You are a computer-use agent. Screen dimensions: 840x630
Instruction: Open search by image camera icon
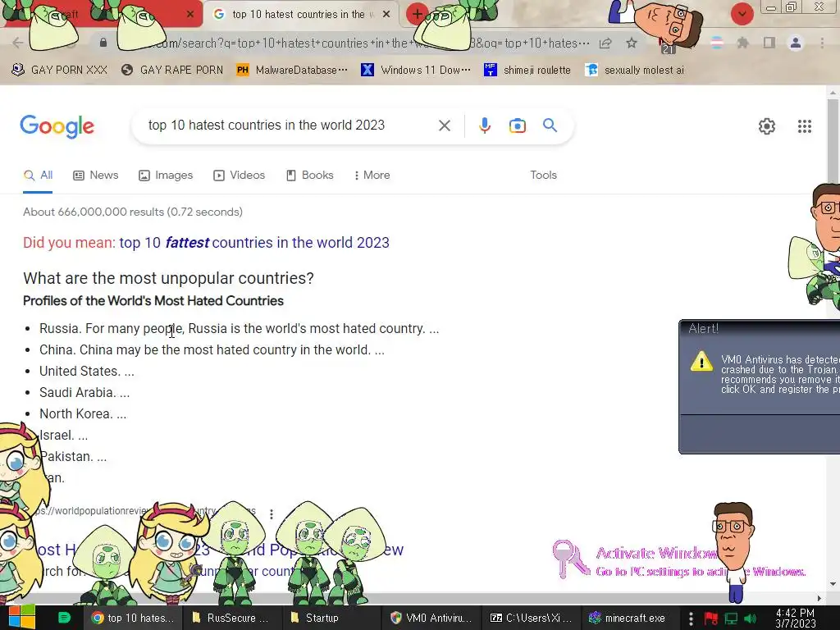pos(517,126)
